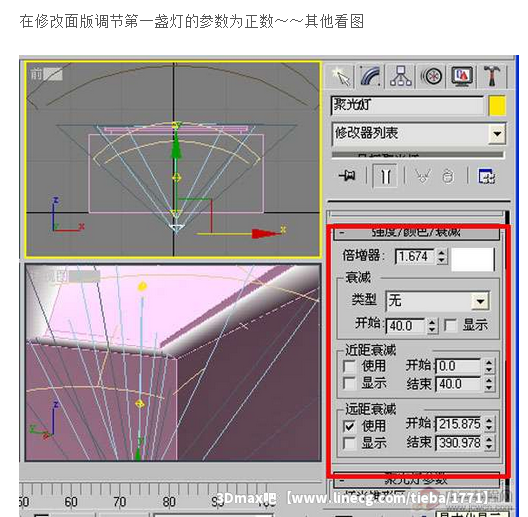Enable 近距衰减 显示 checkbox
Viewport: 528px width, 517px height.
click(349, 383)
